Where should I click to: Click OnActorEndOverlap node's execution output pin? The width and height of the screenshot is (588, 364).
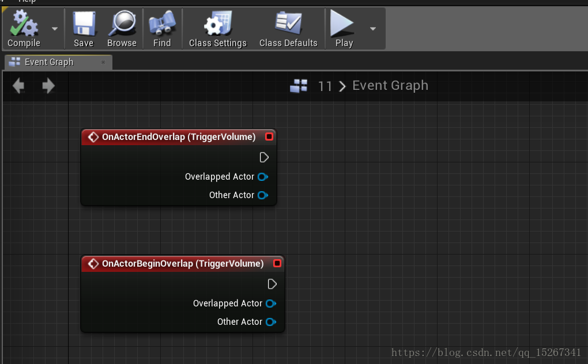264,157
